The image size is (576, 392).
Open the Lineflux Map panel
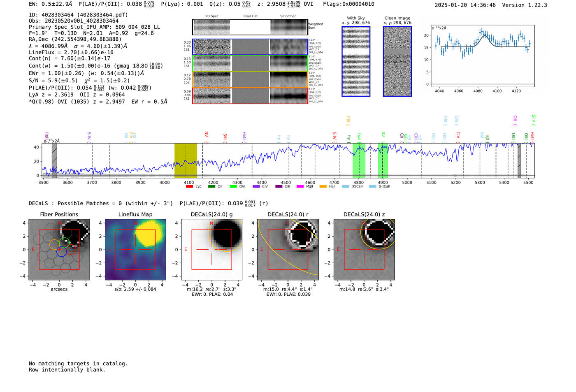click(135, 250)
